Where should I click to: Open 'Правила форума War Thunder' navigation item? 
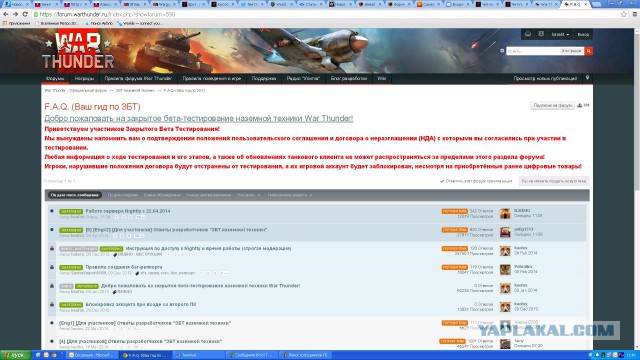[138, 78]
